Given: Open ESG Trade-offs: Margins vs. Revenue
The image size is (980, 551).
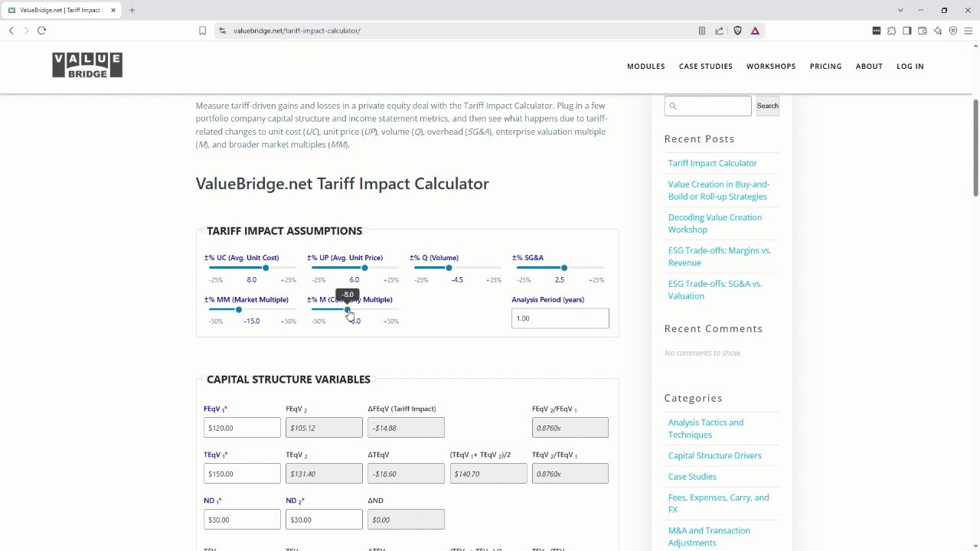Looking at the screenshot, I should coord(720,256).
